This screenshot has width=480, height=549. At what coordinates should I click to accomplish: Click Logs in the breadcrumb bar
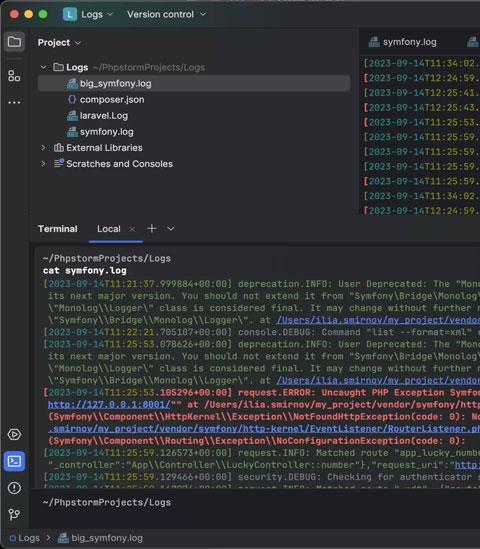(x=29, y=538)
